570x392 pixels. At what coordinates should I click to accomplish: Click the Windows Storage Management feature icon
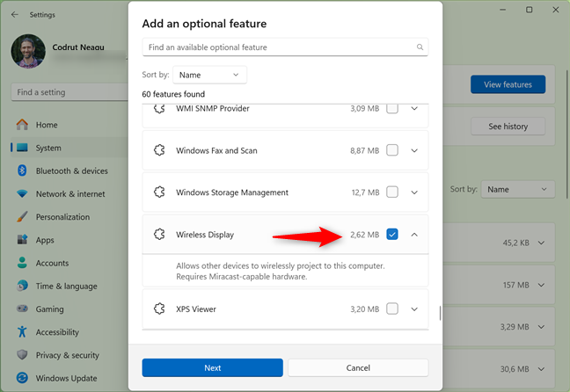(159, 192)
